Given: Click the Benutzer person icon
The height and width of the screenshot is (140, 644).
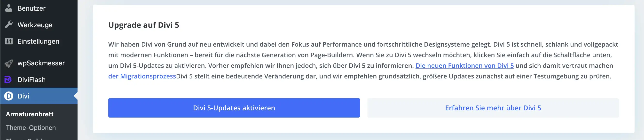Looking at the screenshot, I should 9,8.
